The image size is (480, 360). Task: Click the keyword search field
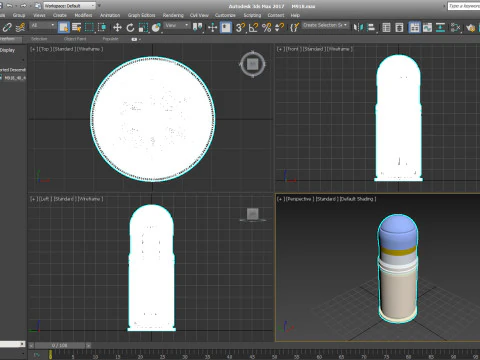464,6
